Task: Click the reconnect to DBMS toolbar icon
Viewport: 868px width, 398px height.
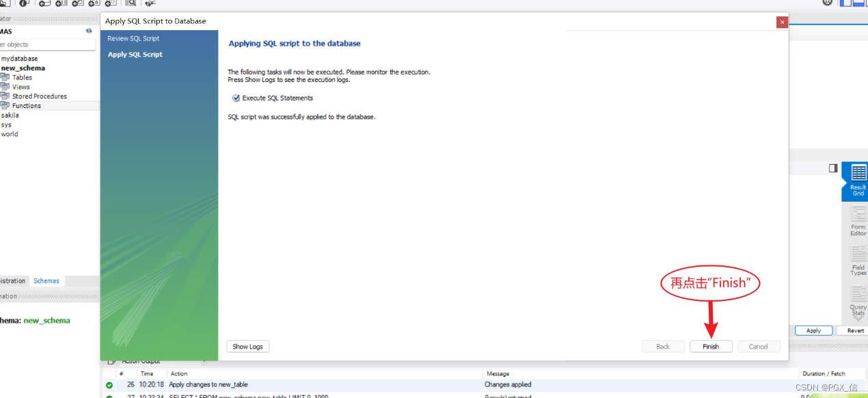Action: 150,3
